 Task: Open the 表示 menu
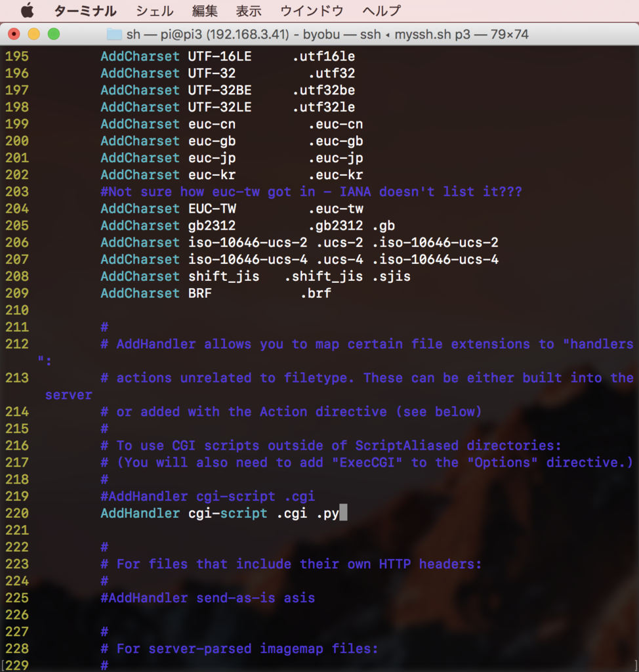[x=249, y=10]
